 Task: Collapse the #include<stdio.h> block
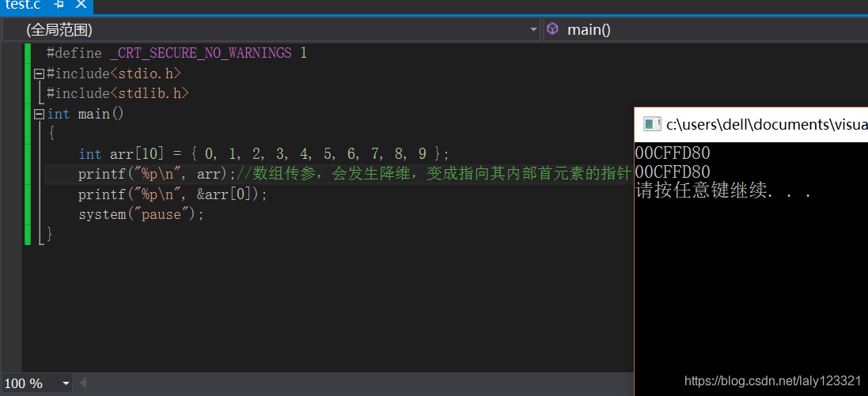(x=38, y=74)
